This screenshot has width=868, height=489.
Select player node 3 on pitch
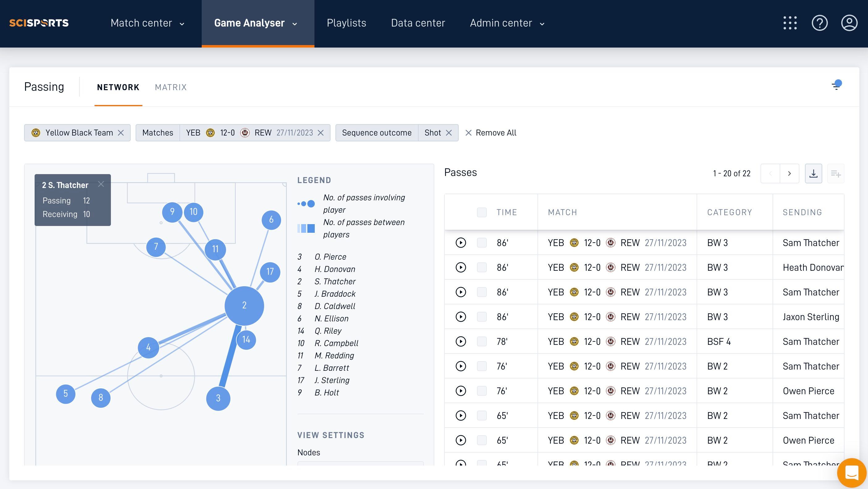[218, 399]
